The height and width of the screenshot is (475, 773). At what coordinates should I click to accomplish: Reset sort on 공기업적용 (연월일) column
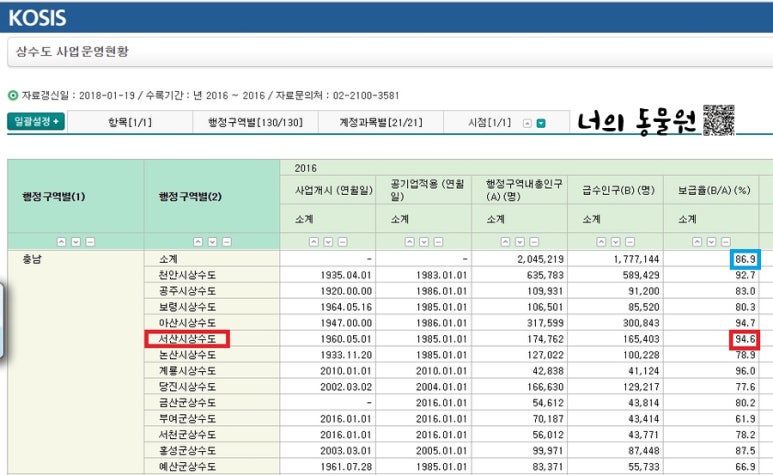pyautogui.click(x=438, y=242)
